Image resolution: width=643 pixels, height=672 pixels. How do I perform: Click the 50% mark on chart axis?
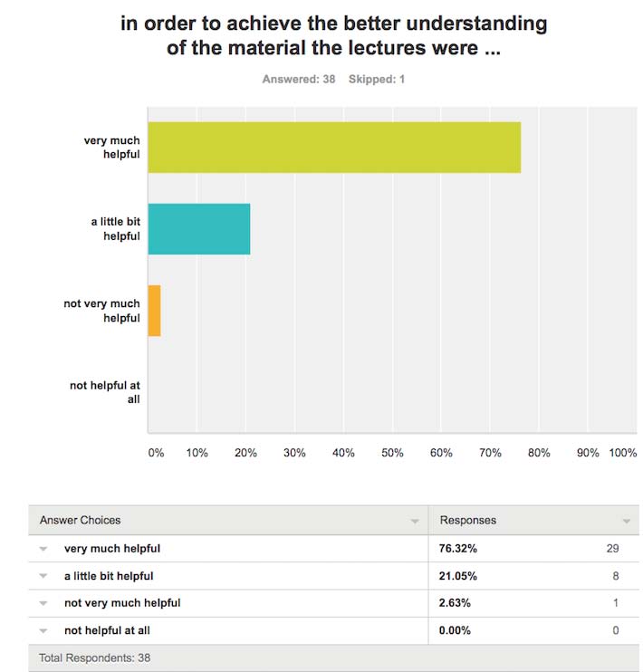[x=392, y=453]
